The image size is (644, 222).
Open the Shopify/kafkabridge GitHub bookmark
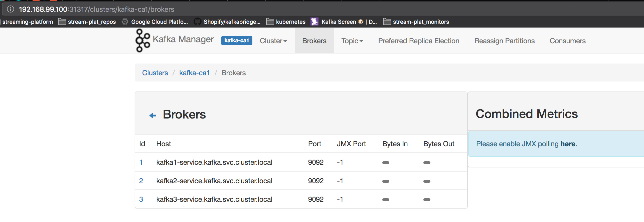[x=227, y=22]
